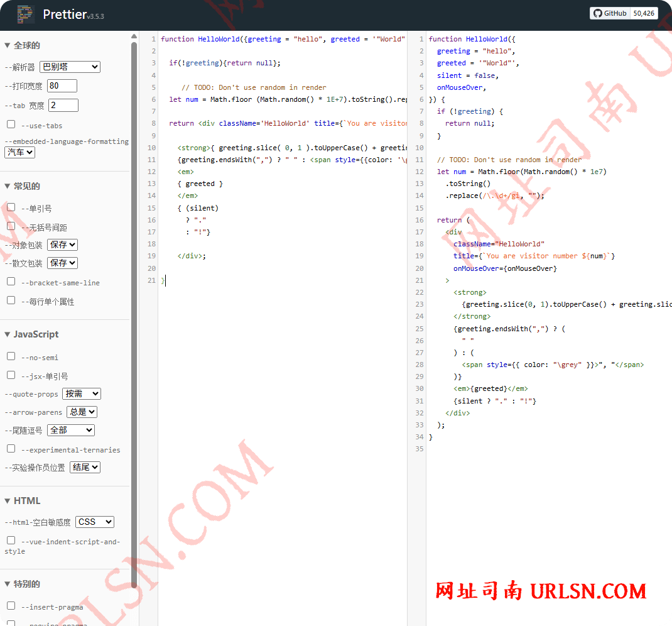Collapse the 全球的 section triangle
This screenshot has height=626, width=672.
(x=8, y=45)
